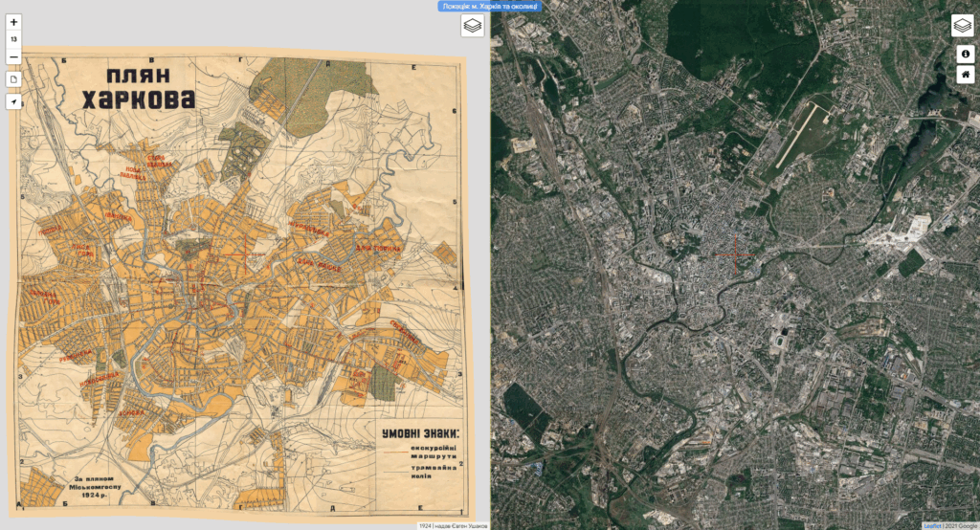Viewport: 980px width, 530px height.
Task: Click the zoom level 13 indicator
Action: point(13,39)
